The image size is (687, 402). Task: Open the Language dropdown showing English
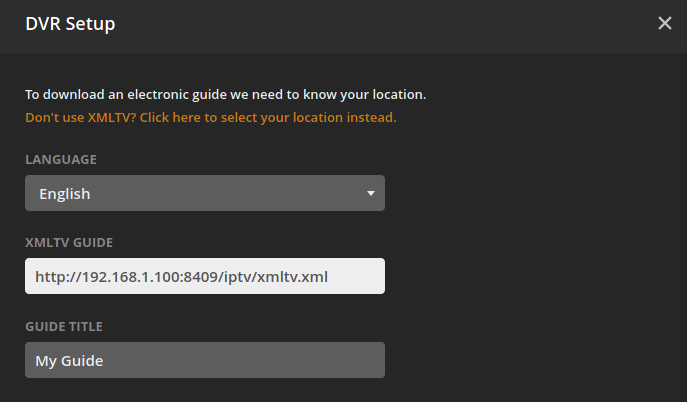point(204,193)
